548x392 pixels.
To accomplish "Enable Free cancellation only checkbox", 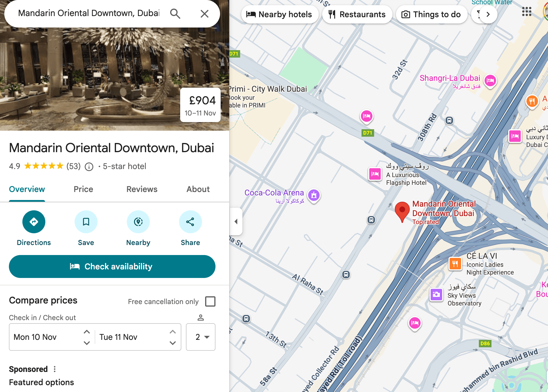I will point(210,301).
